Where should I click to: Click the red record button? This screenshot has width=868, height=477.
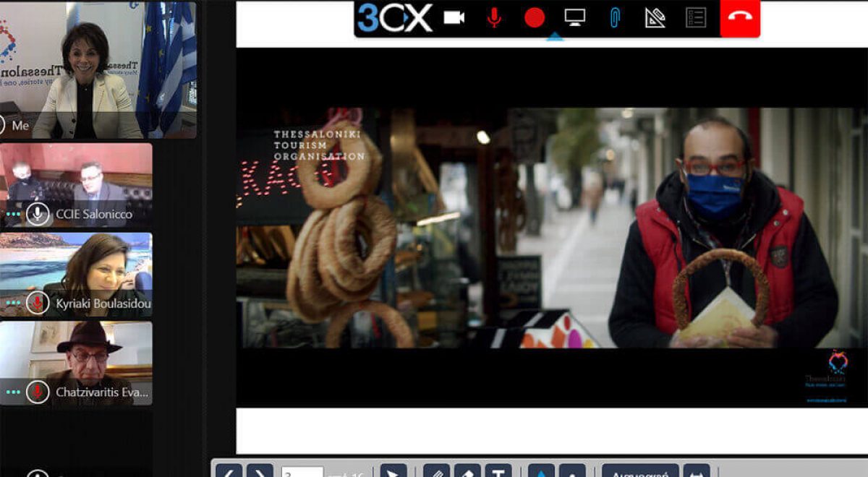click(x=535, y=17)
